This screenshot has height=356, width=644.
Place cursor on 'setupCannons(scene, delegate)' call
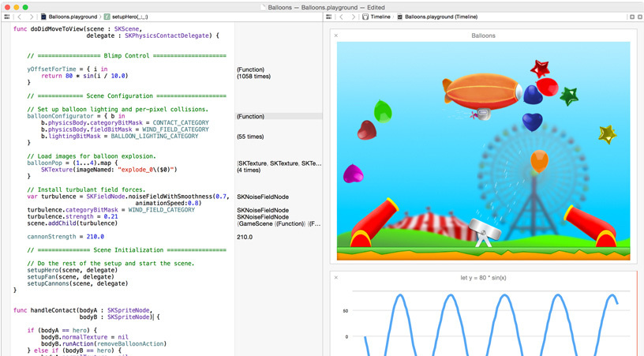point(77,283)
